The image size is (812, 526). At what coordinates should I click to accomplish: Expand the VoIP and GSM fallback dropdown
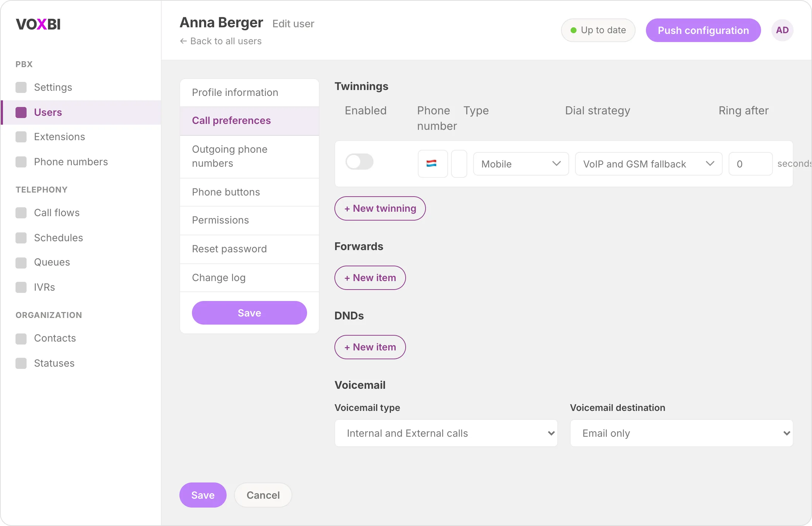pyautogui.click(x=648, y=164)
